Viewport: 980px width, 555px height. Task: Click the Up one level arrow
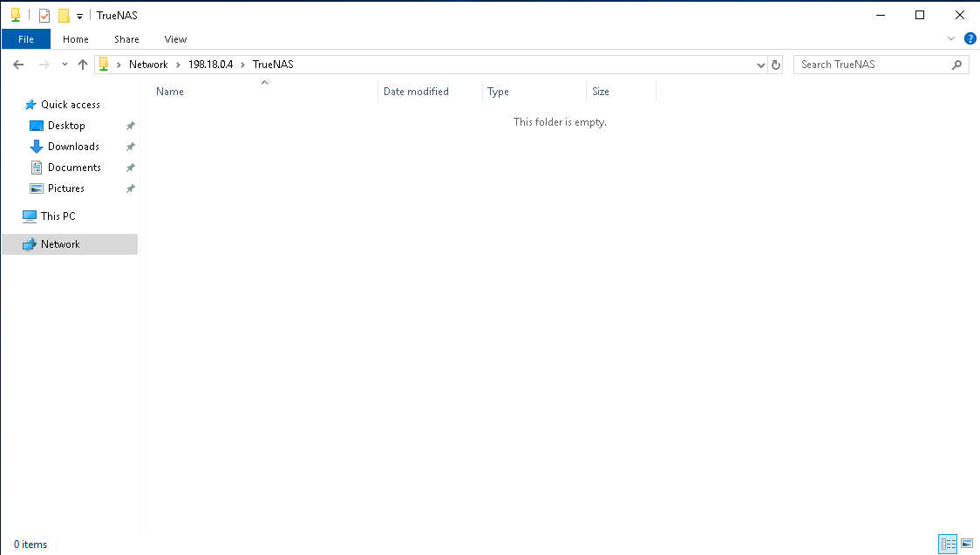83,65
